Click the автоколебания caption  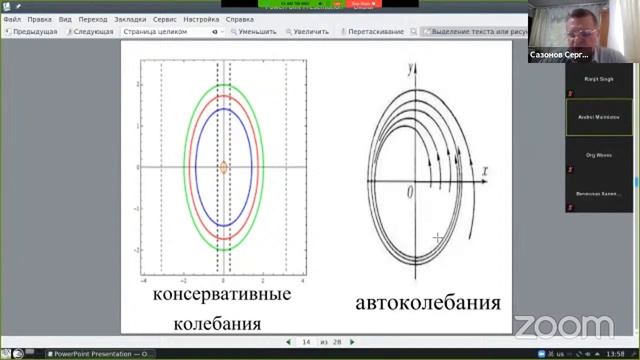click(x=428, y=303)
